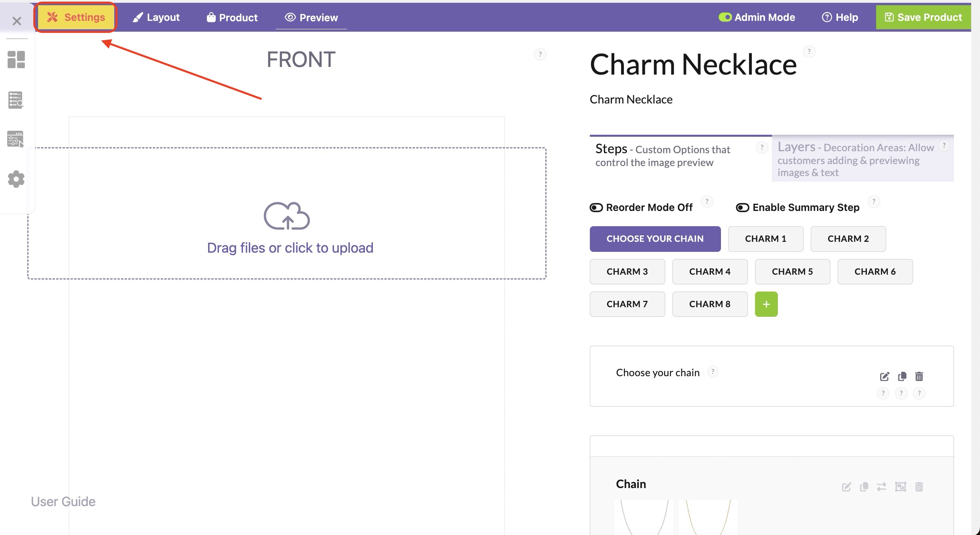Click the upload files drop area

[x=287, y=213]
